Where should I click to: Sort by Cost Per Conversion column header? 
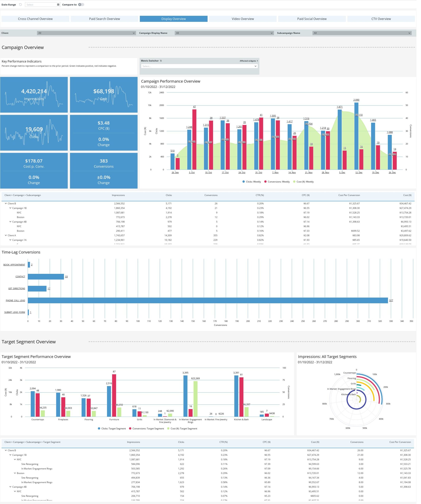(x=349, y=195)
